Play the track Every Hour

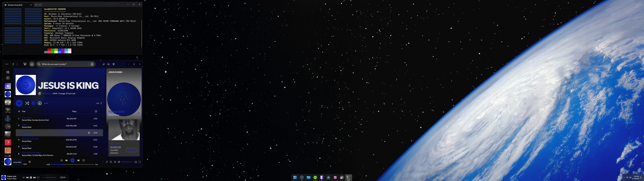[27, 118]
